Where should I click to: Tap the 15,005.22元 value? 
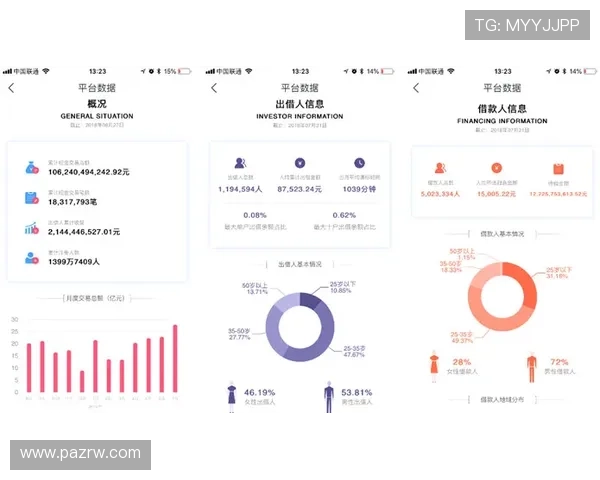pyautogui.click(x=496, y=194)
